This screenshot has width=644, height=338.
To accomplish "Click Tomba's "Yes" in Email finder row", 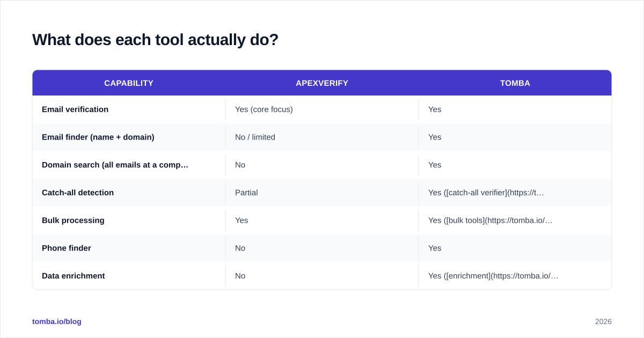I will coord(435,137).
